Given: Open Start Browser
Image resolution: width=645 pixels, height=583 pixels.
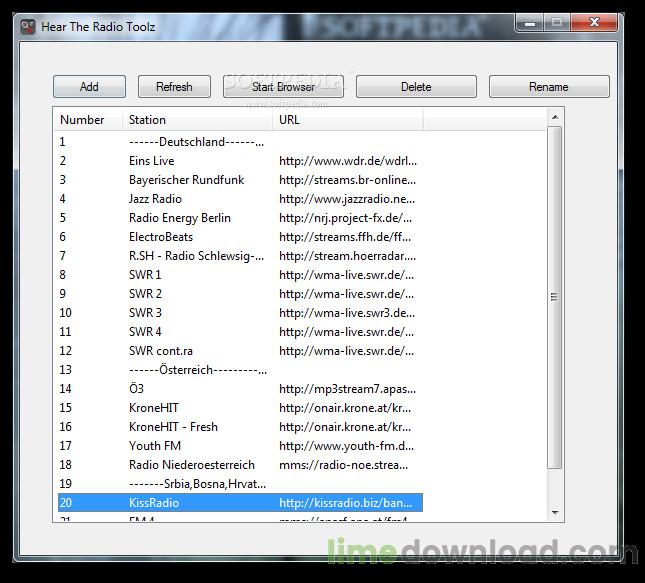Looking at the screenshot, I should point(283,87).
